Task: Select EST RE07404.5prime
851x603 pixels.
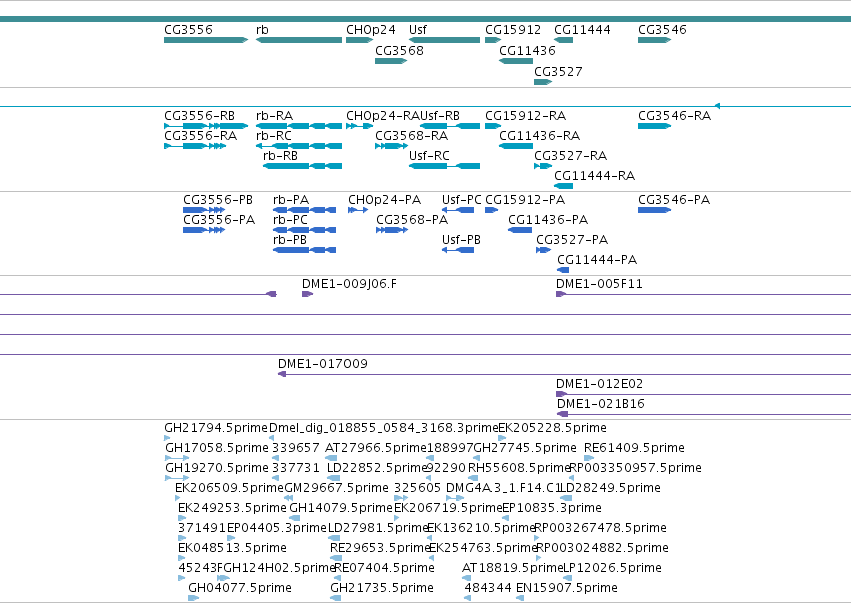Action: click(x=339, y=579)
